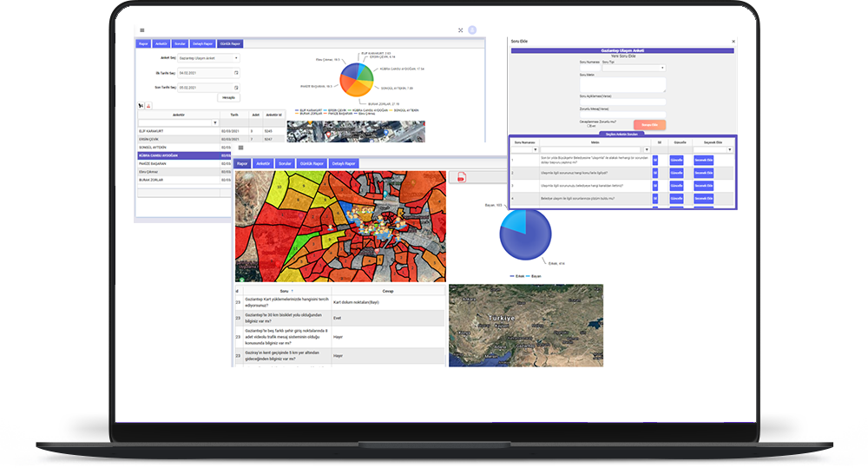Image resolution: width=868 pixels, height=468 pixels.
Task: Tick the 'Evet' mandatory answer checkbox
Action: pyautogui.click(x=589, y=126)
